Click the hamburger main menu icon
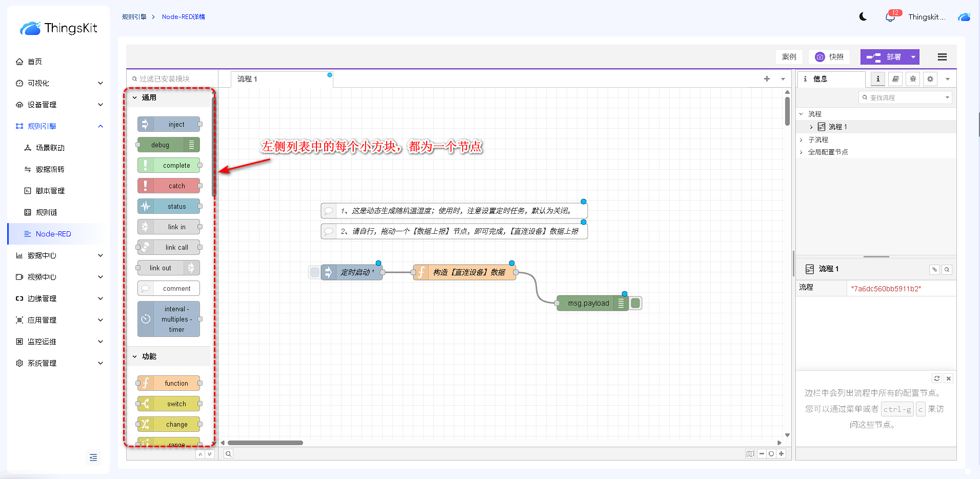The height and width of the screenshot is (479, 980). pos(942,57)
